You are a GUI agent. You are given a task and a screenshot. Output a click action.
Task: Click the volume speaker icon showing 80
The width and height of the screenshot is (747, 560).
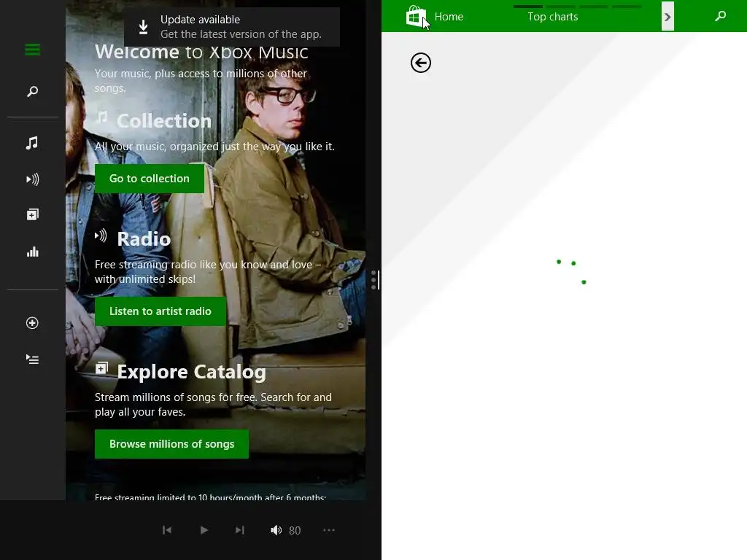(x=276, y=530)
